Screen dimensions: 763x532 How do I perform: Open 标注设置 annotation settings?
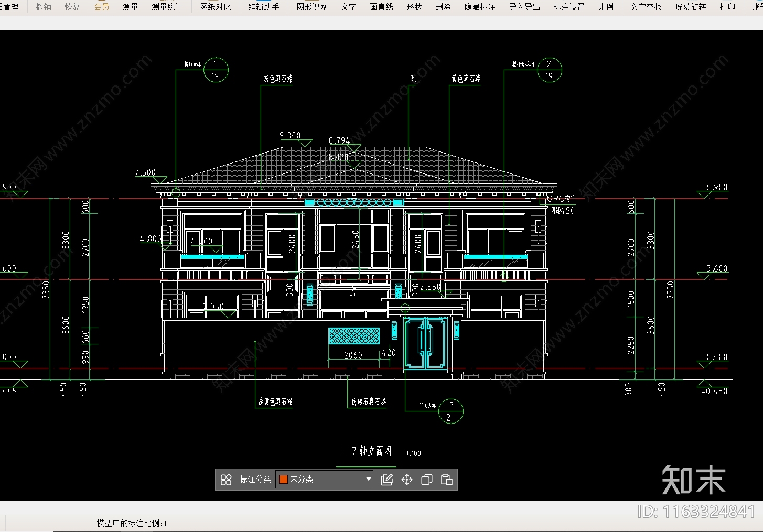tap(569, 7)
